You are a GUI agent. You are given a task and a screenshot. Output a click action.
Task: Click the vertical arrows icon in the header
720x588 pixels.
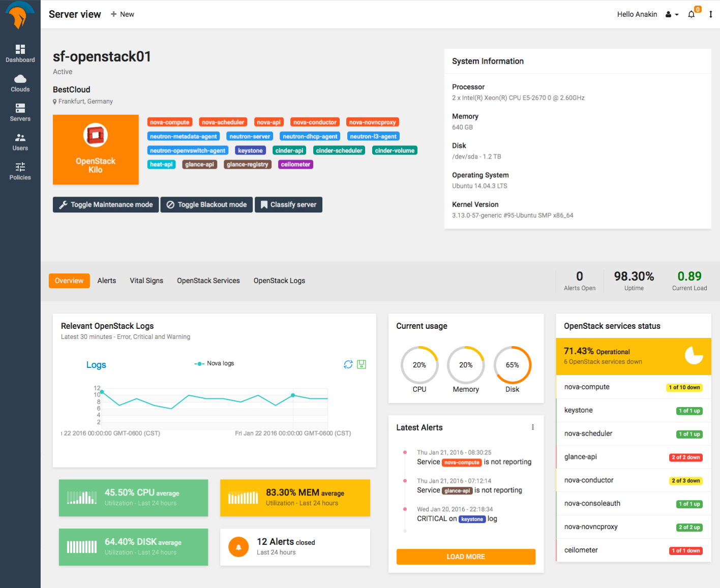pos(711,14)
